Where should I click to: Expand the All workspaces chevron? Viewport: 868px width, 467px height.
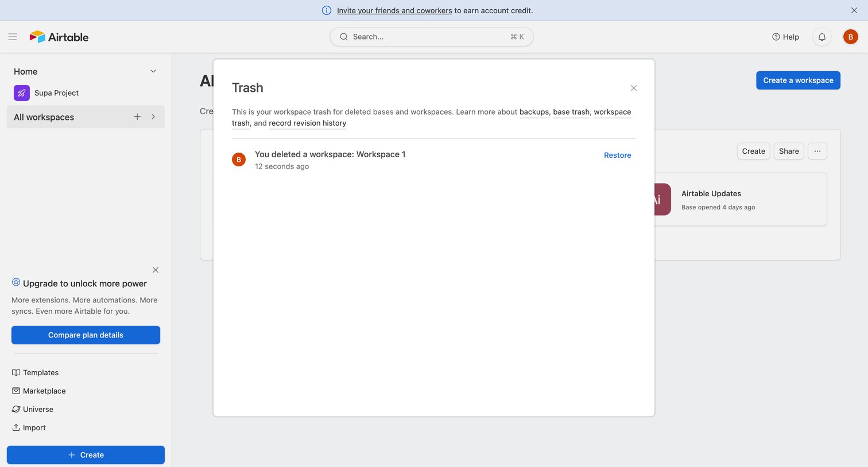coord(153,117)
